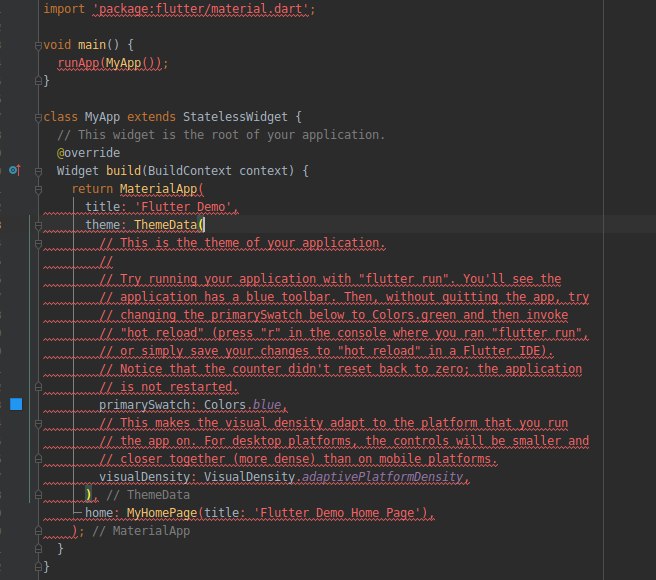Click the '// ThemeData' closing hint

148,495
